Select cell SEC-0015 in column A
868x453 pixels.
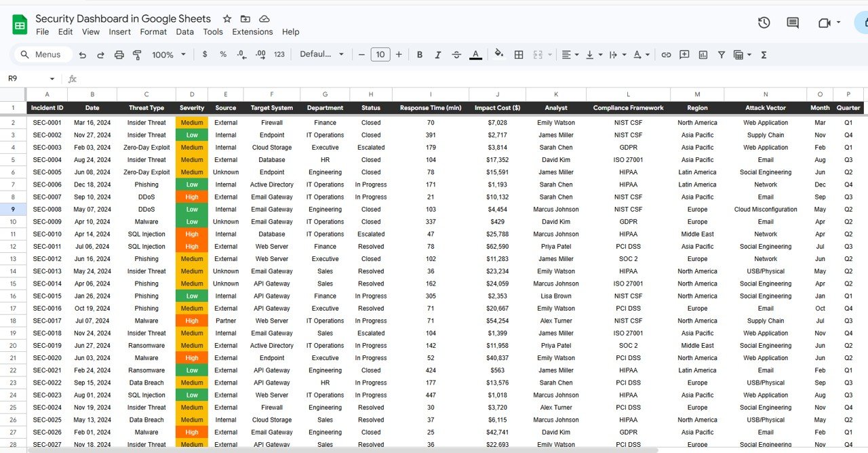point(47,296)
